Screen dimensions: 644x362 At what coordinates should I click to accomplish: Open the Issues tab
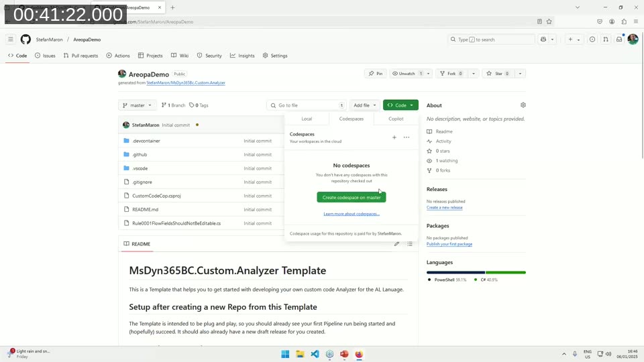[x=45, y=56]
